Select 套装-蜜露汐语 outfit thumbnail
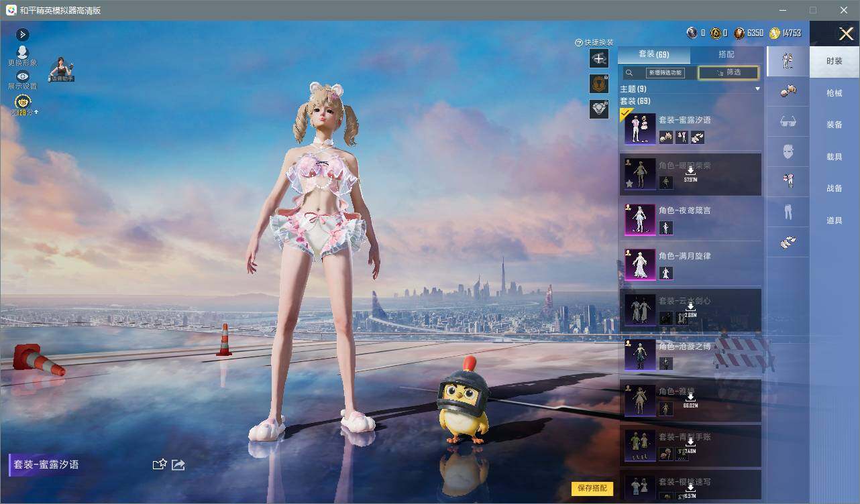 pos(640,129)
